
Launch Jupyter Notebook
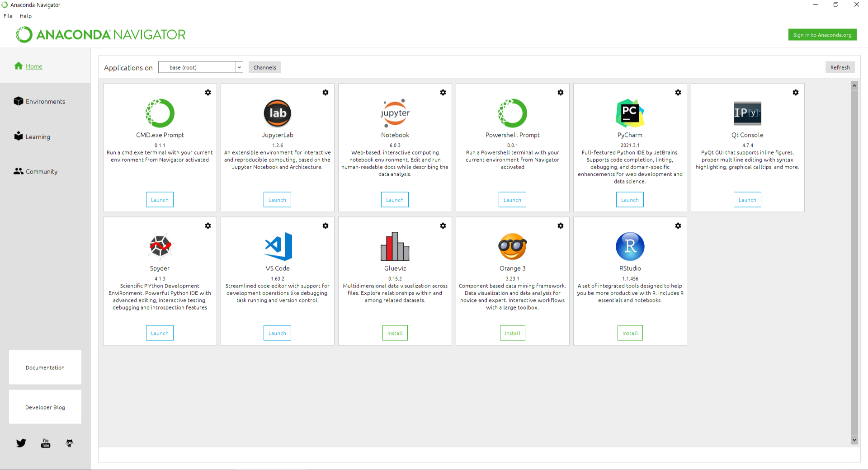[x=395, y=200]
